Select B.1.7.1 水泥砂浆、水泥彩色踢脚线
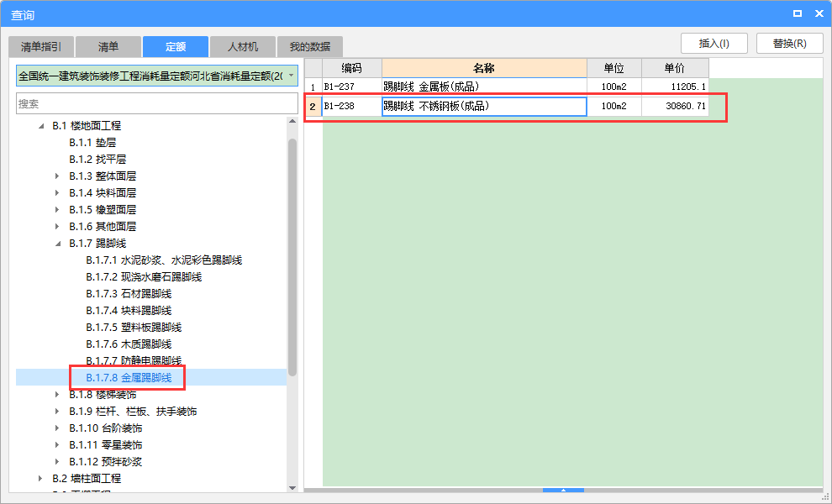Viewport: 832px width, 504px height. pyautogui.click(x=164, y=260)
